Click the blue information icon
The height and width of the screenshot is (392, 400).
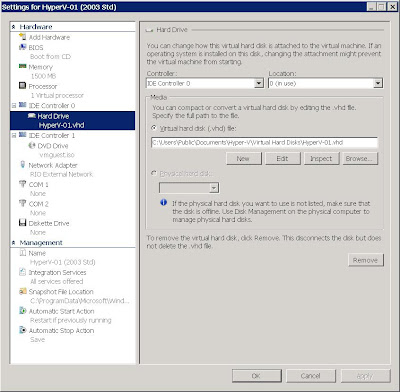coord(163,202)
